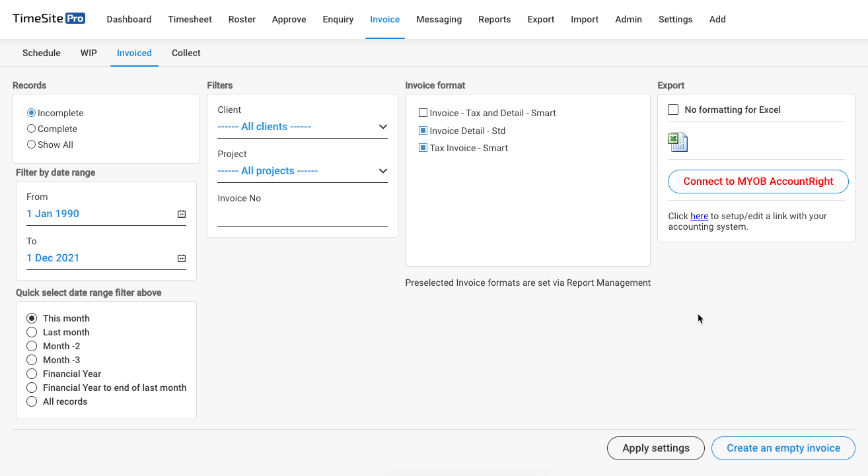Open the Approve menu
Image resolution: width=868 pixels, height=476 pixels.
click(289, 19)
